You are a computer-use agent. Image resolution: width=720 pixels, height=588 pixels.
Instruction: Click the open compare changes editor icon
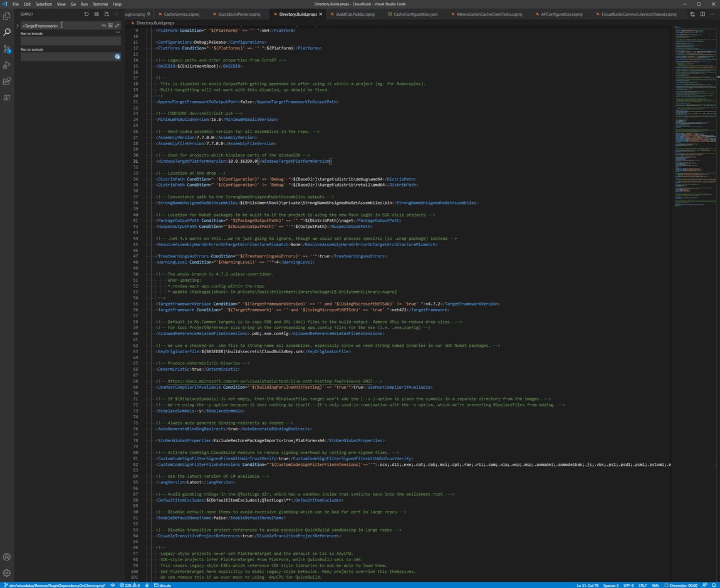692,14
